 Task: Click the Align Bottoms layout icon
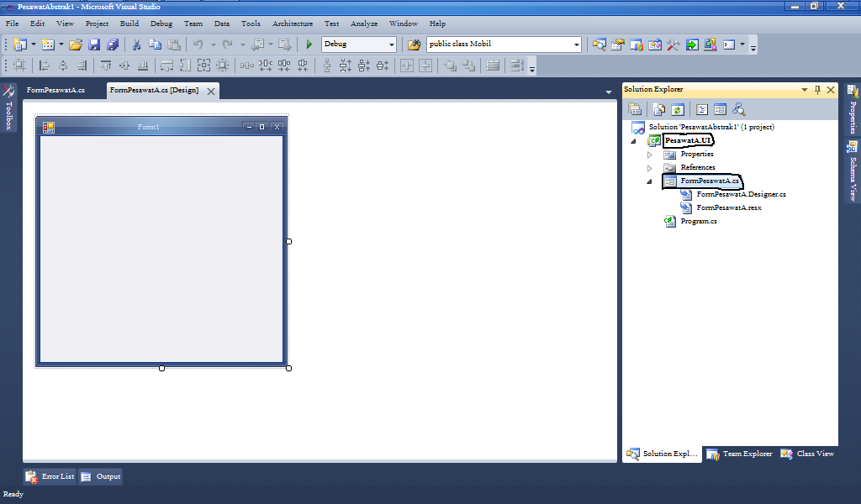coord(143,66)
